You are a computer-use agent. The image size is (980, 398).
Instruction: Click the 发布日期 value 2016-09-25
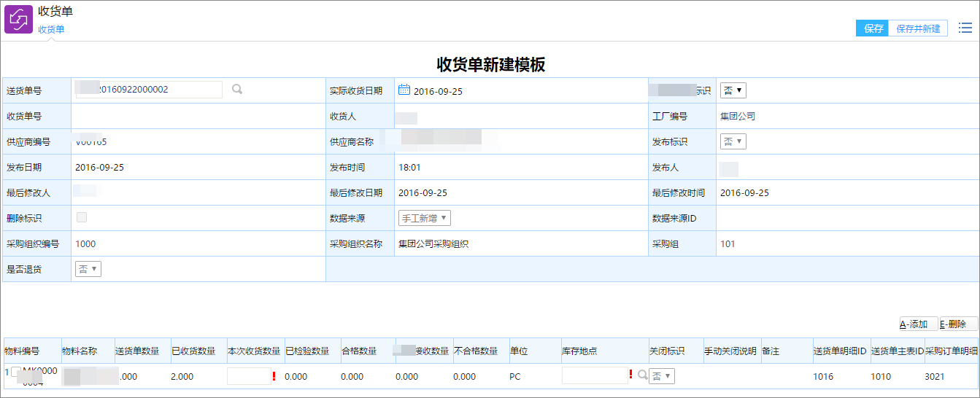pos(99,167)
